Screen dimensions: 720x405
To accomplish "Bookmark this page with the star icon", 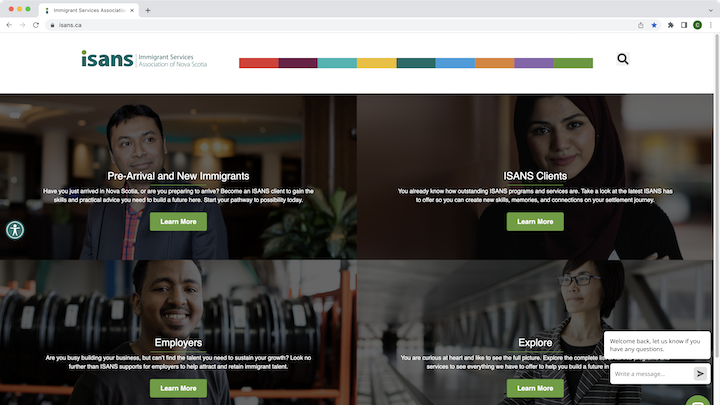I will [x=654, y=25].
